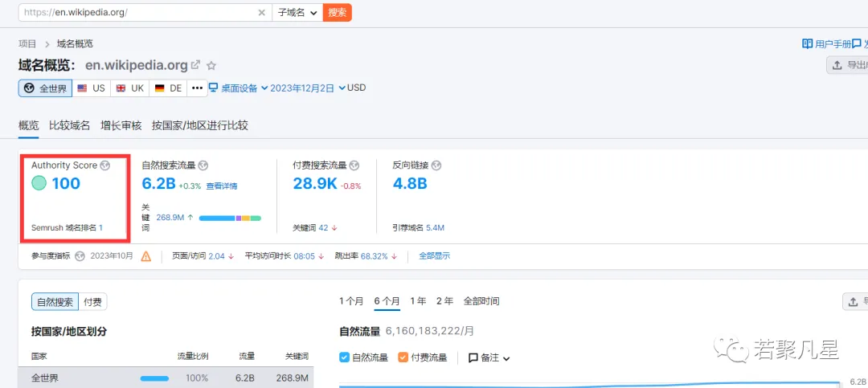Viewport: 868px width, 388px height.
Task: Click the chart export button
Action: [855, 302]
